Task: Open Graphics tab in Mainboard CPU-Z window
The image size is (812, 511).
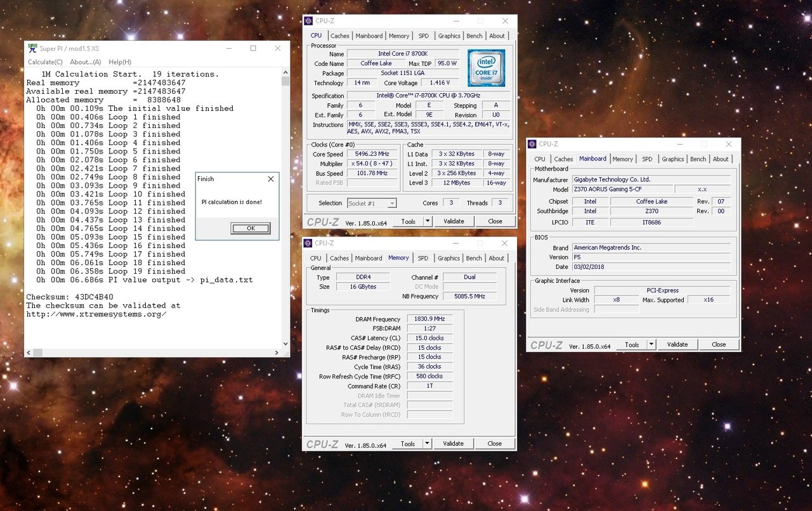Action: [673, 159]
